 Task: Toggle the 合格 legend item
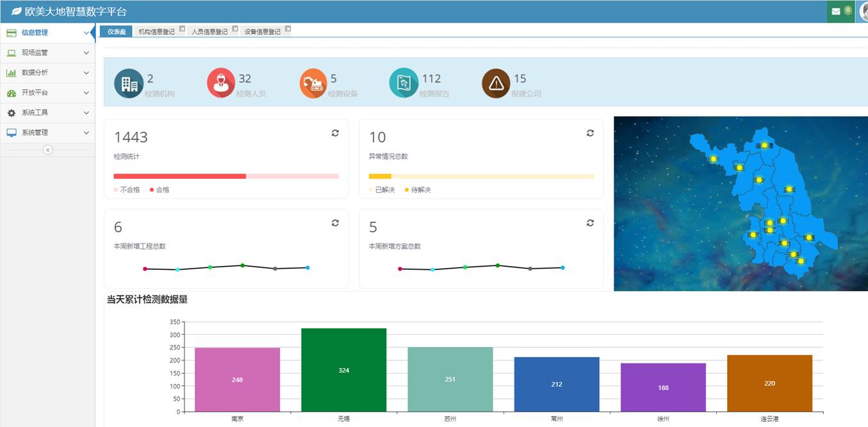160,190
